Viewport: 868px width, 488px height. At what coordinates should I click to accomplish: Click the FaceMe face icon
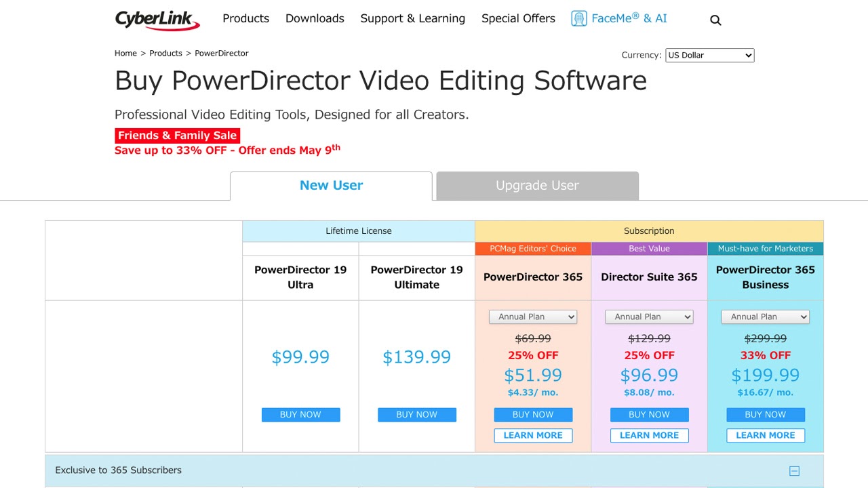tap(578, 18)
